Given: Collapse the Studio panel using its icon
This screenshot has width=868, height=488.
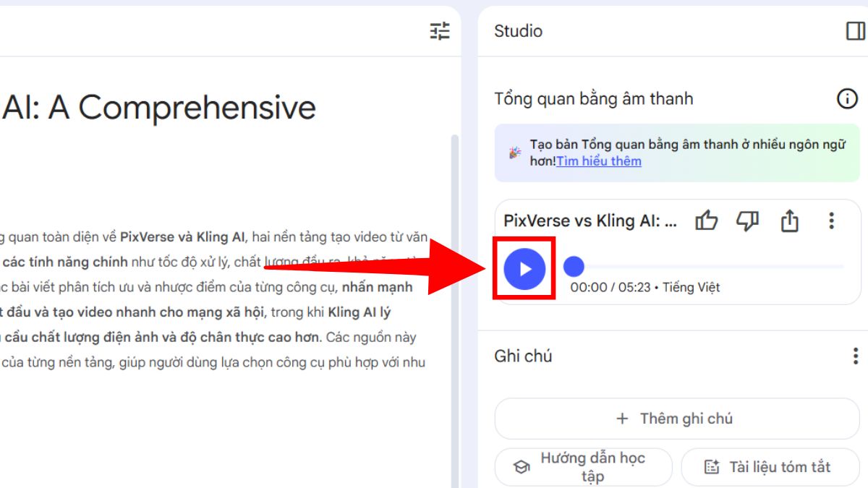Looking at the screenshot, I should tap(855, 31).
